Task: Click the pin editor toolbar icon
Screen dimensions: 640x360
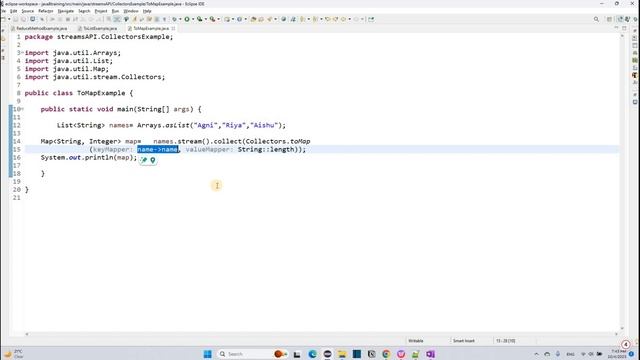Action: coord(371,19)
